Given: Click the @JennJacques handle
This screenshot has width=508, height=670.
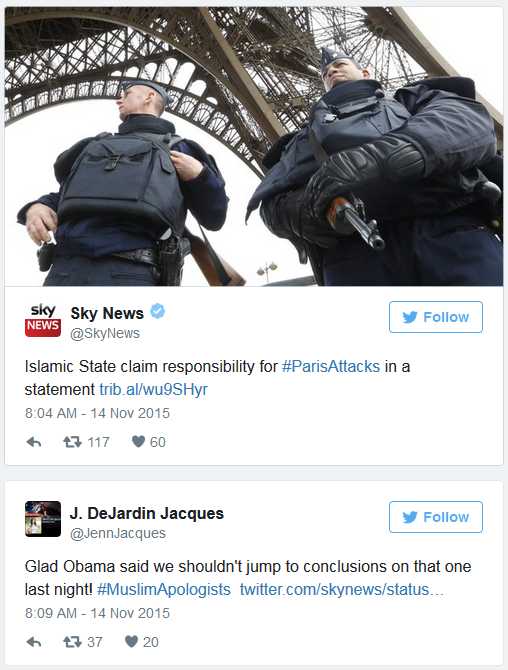Looking at the screenshot, I should click(117, 533).
